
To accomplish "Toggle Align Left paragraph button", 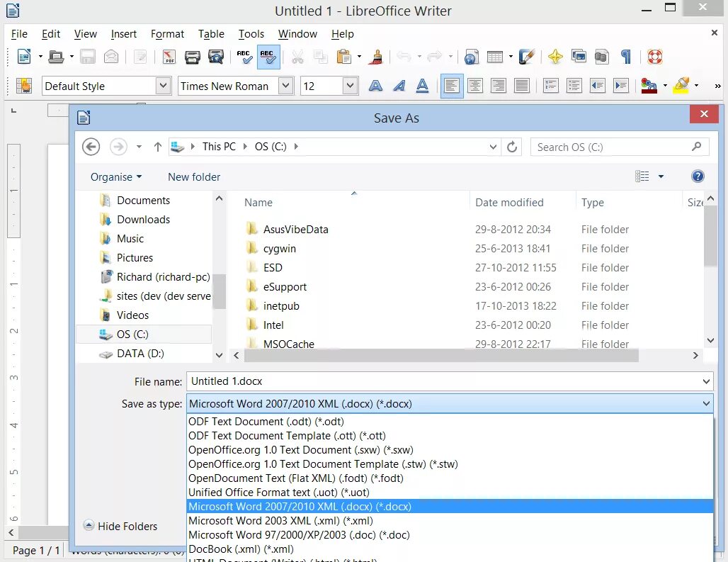I will tap(452, 86).
